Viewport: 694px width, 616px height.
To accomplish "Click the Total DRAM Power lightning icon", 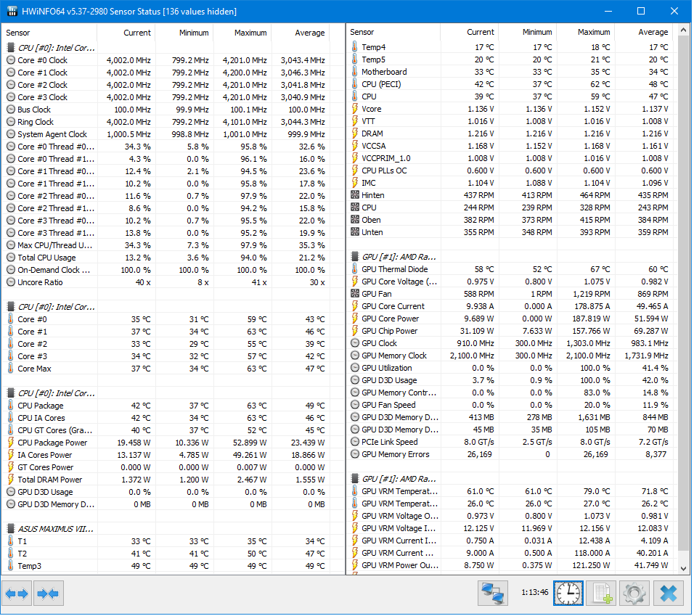I will [11, 480].
